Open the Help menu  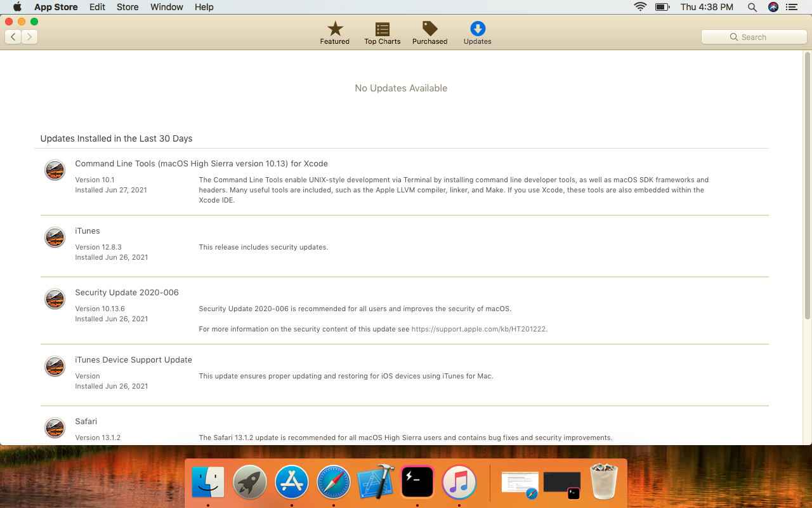point(204,7)
